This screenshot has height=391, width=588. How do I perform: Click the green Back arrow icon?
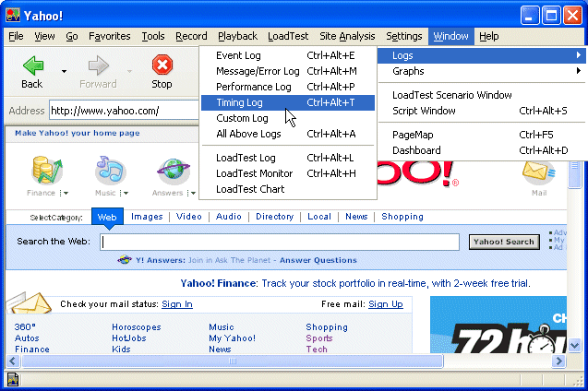33,65
